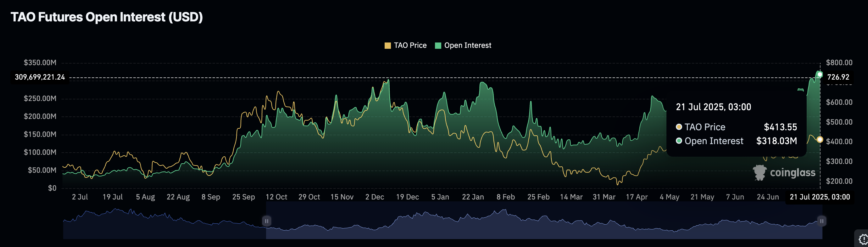Click the yellow dot in tooltip TAO Price row
Viewport: 868px width, 247px height.
679,127
